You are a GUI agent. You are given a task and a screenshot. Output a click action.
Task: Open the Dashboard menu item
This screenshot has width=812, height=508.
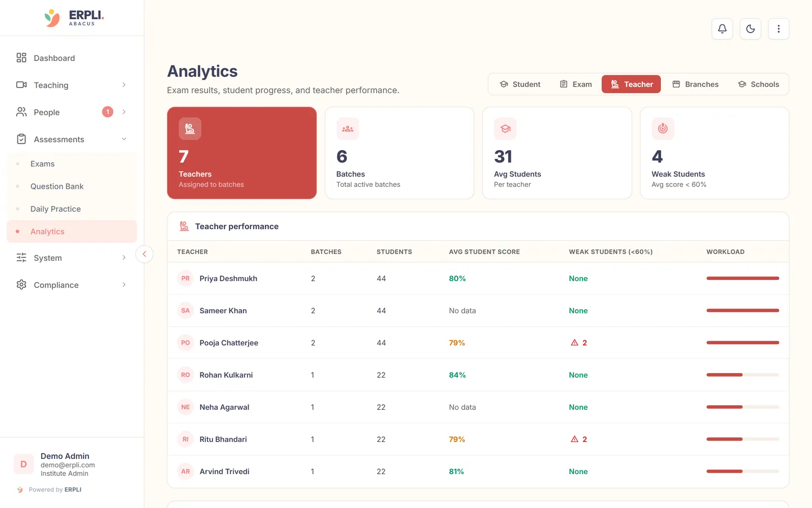point(72,58)
